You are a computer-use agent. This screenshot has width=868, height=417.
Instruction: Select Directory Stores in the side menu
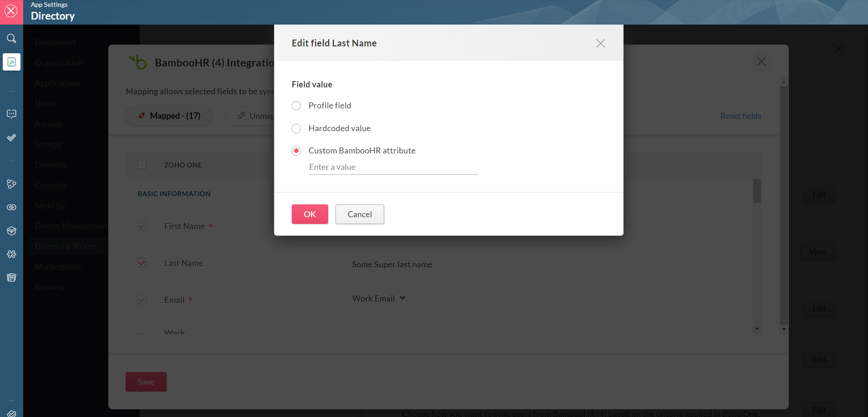65,246
